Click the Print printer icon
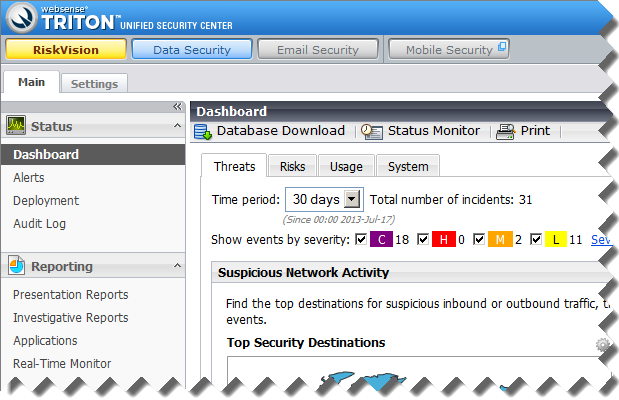 (x=506, y=131)
